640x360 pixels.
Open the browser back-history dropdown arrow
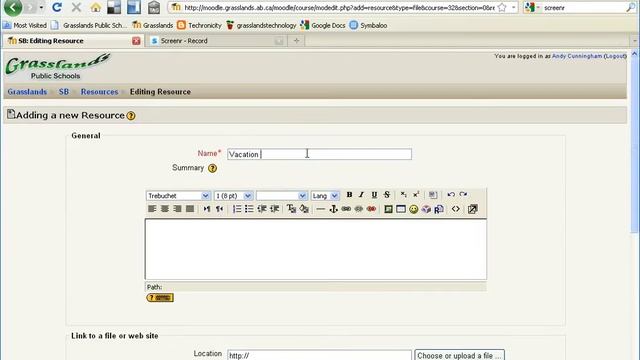[41, 7]
